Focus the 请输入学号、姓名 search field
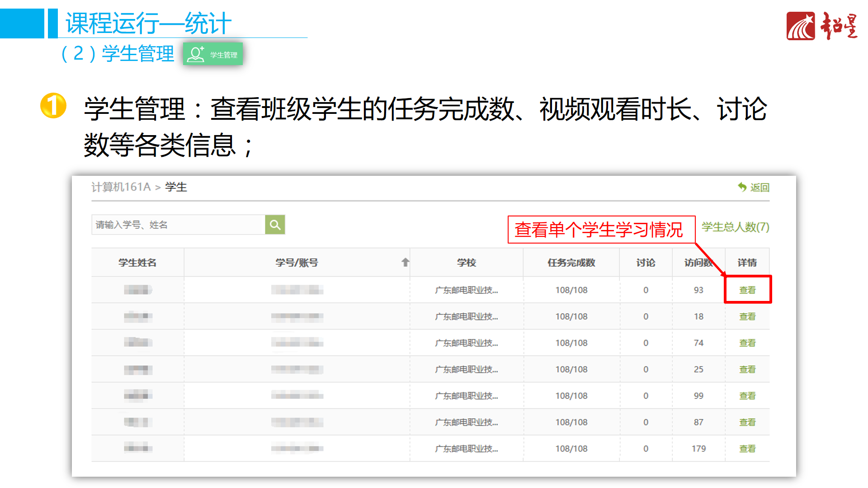This screenshot has height=488, width=868. click(x=178, y=225)
